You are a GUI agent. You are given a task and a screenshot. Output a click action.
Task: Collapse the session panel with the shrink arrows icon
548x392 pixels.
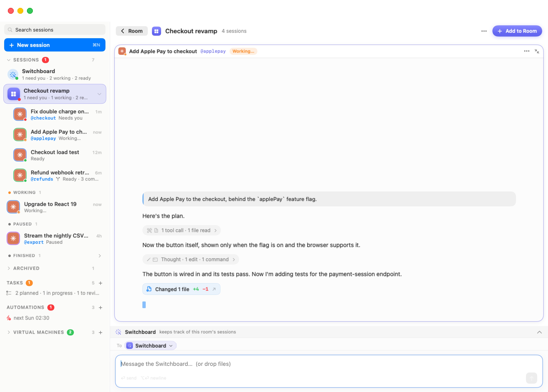[537, 51]
